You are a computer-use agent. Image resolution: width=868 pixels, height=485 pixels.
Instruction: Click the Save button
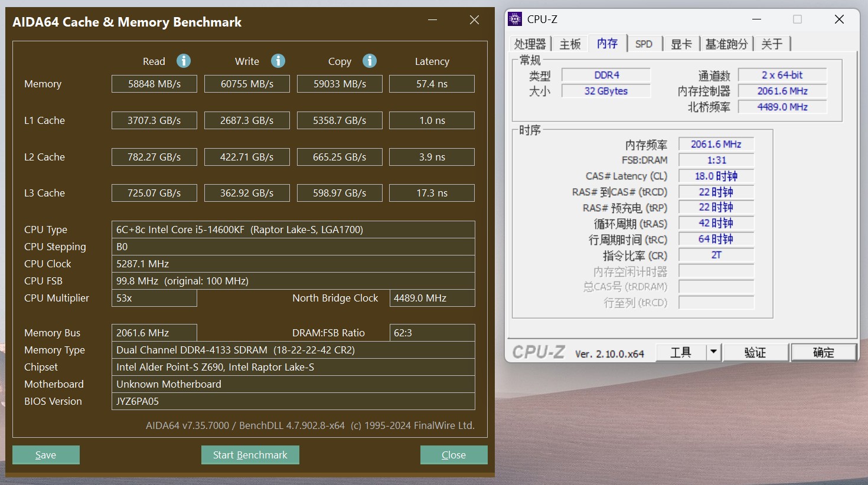coord(46,455)
